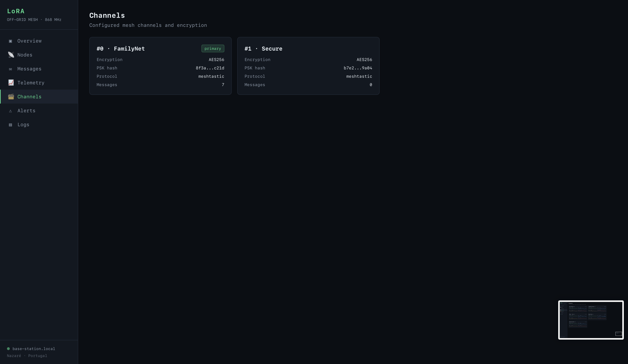This screenshot has width=628, height=364.
Task: Show the Logs page
Action: [x=39, y=124]
